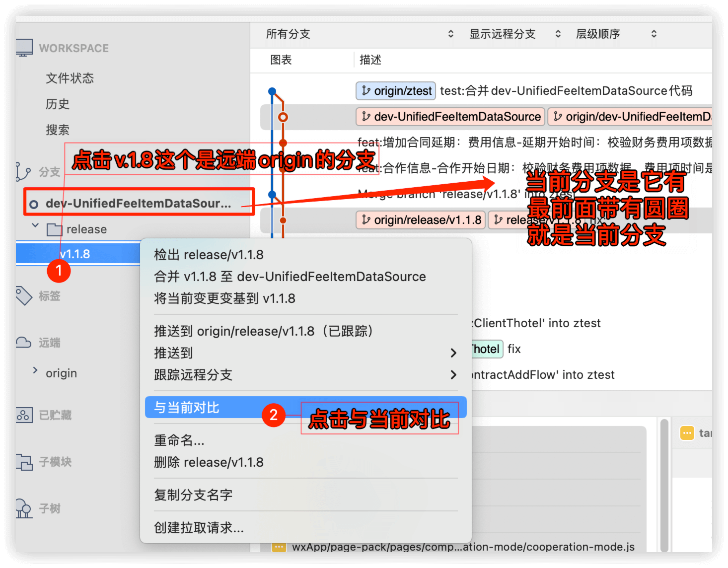Click the origin/release/v1.1.8 tag

click(421, 220)
